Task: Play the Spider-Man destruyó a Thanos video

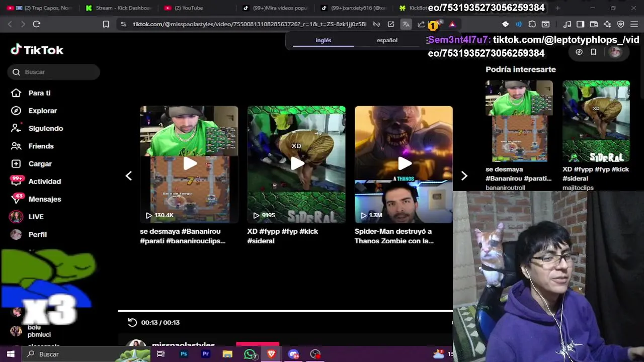Action: tap(404, 164)
